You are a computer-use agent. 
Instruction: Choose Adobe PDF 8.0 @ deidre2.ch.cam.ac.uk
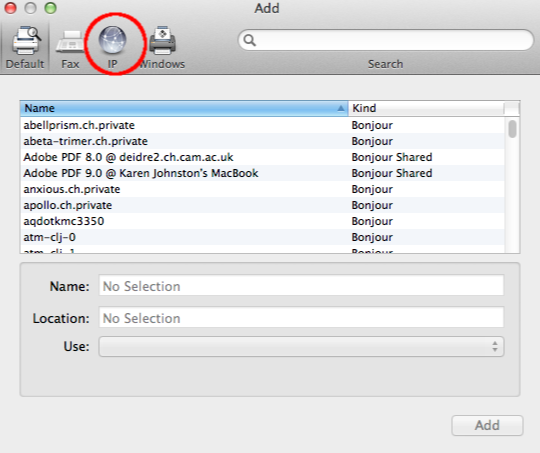(262, 157)
